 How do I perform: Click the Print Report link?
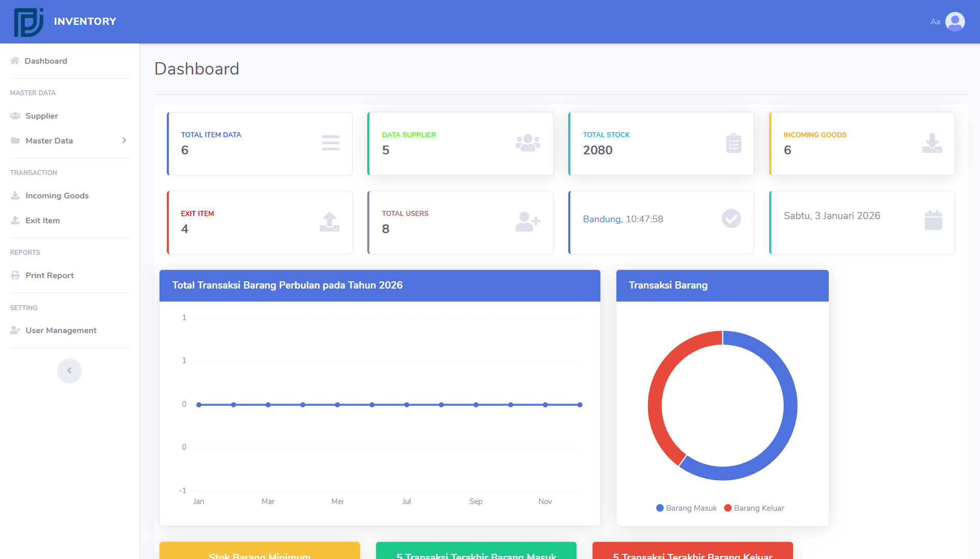50,275
